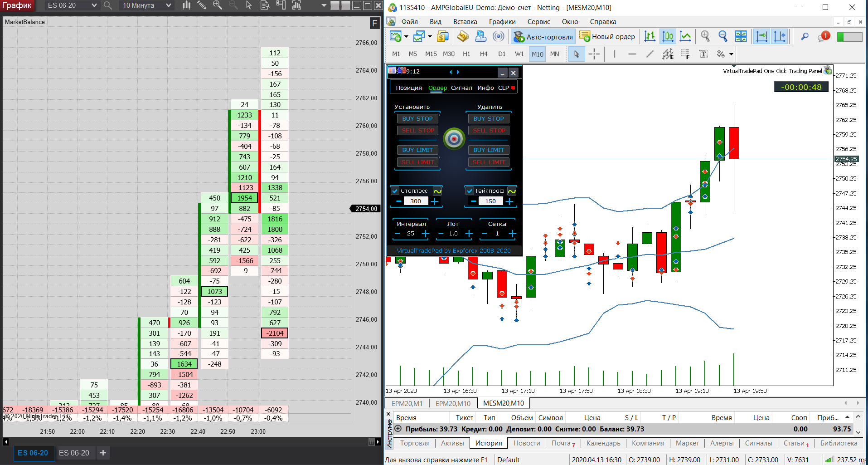Open the Файл menu
Viewport: 868px width, 465px height.
point(409,22)
